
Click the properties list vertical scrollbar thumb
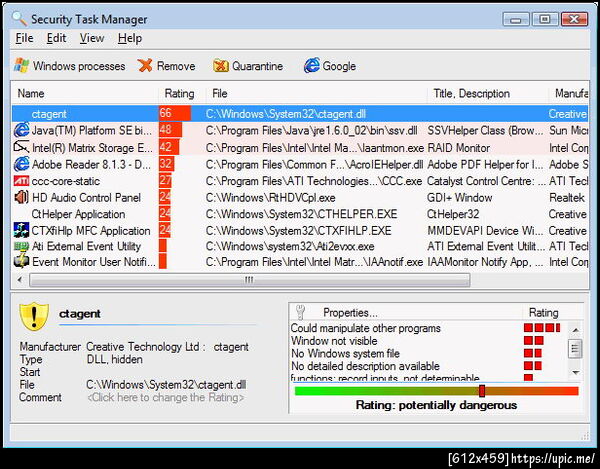575,348
